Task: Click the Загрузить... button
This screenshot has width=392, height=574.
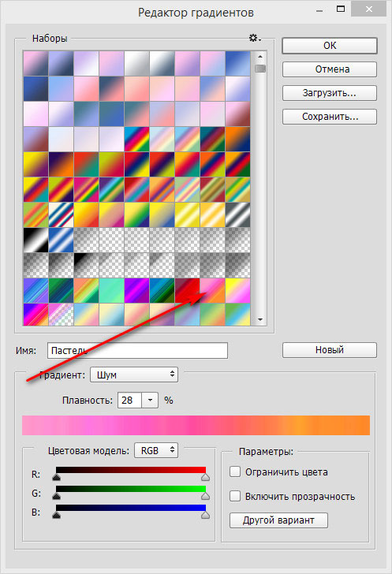Action: click(330, 93)
